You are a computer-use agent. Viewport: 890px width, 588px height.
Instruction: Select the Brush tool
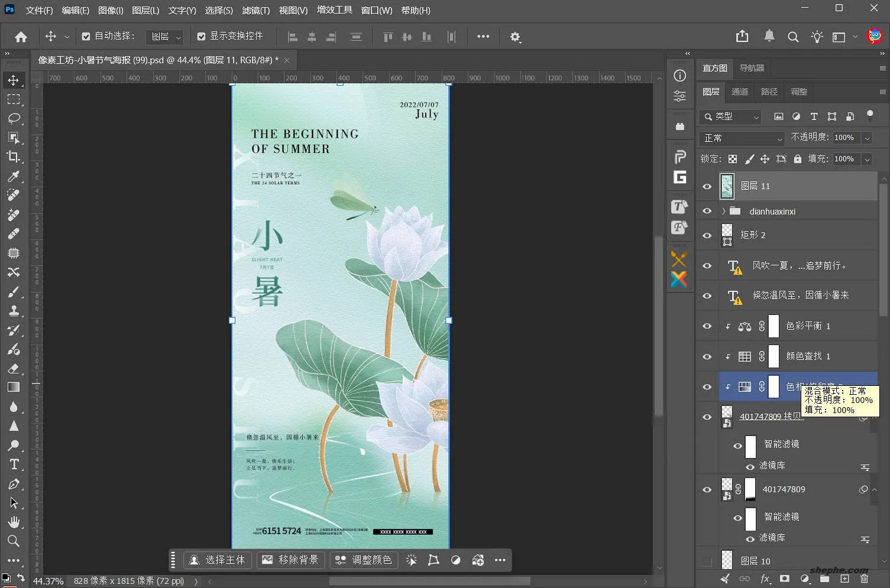pos(14,291)
